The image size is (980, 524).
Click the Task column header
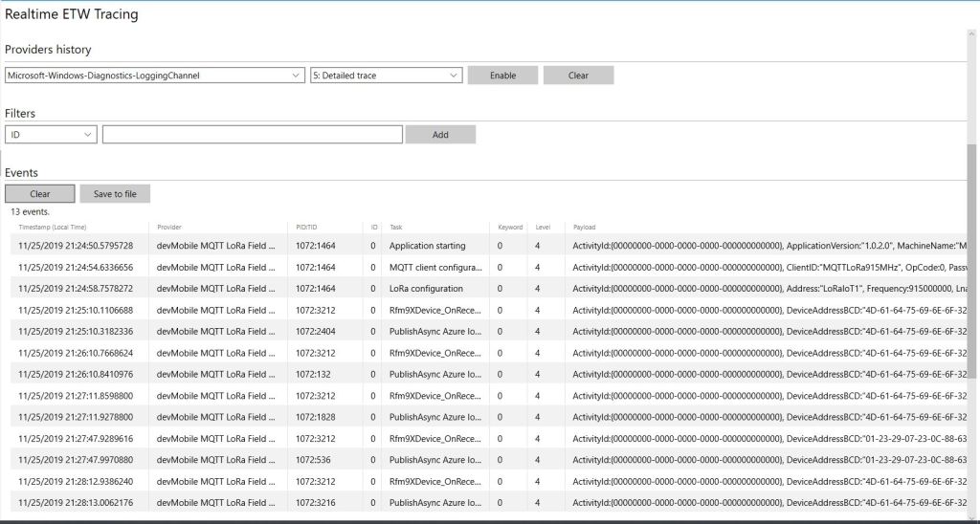(396, 228)
